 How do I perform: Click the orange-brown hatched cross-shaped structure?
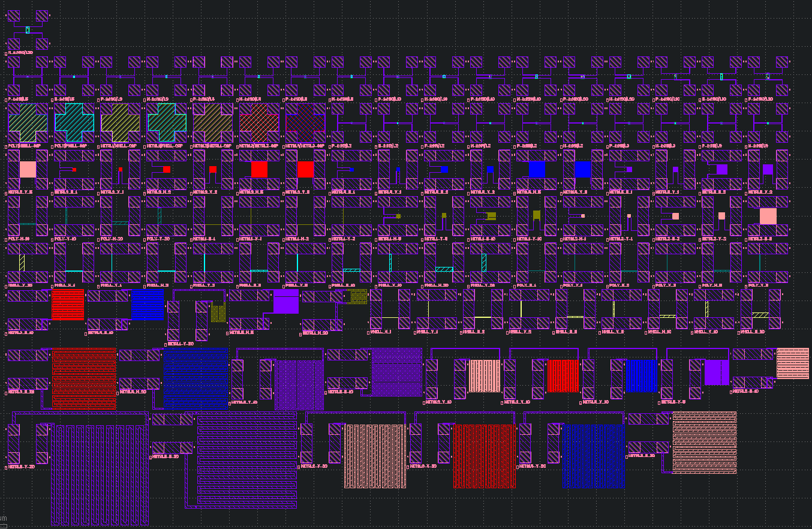(213, 122)
